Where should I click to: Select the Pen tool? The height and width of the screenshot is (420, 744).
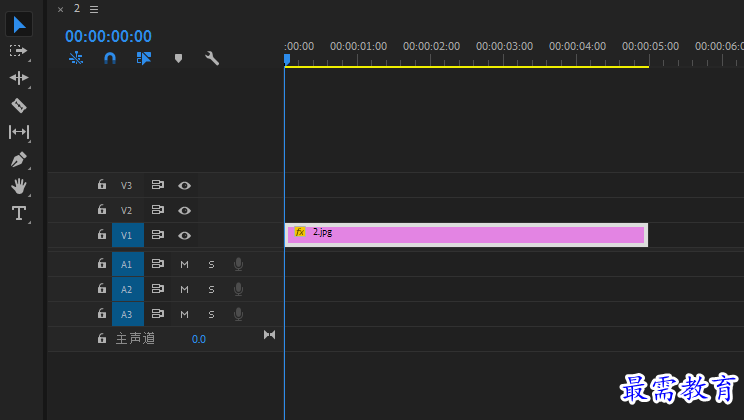(19, 159)
